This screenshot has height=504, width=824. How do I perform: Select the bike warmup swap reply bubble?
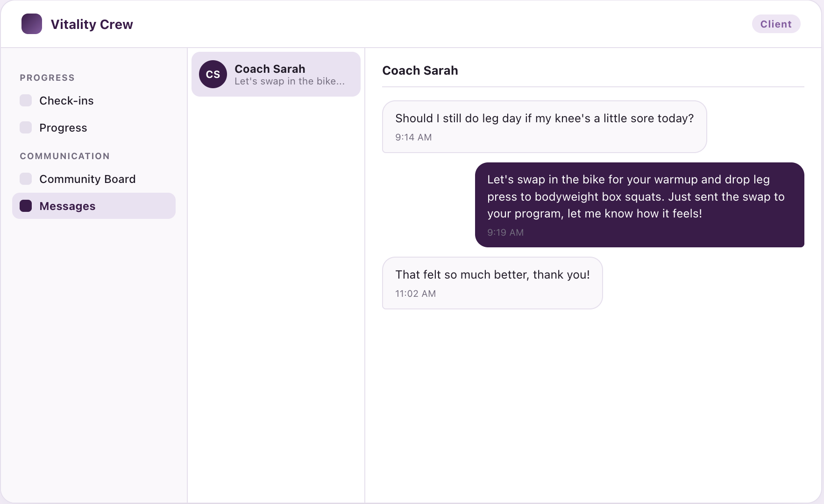tap(639, 205)
